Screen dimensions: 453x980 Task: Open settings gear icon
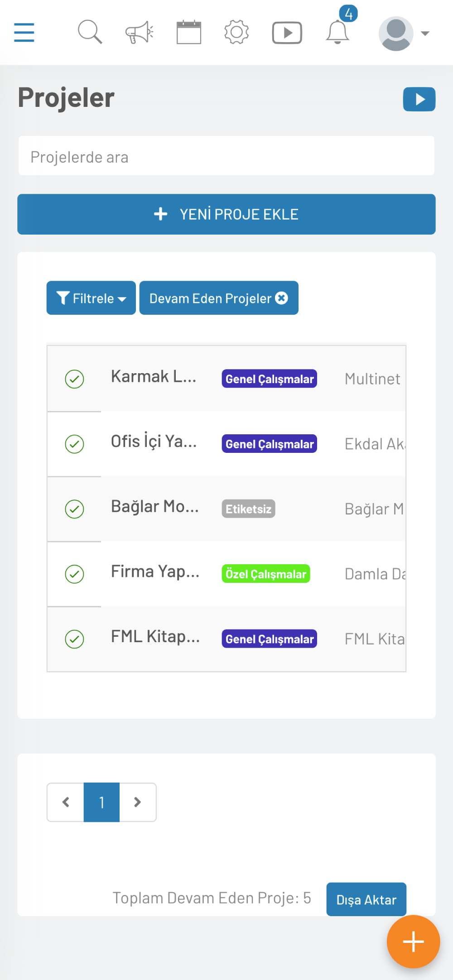[236, 32]
